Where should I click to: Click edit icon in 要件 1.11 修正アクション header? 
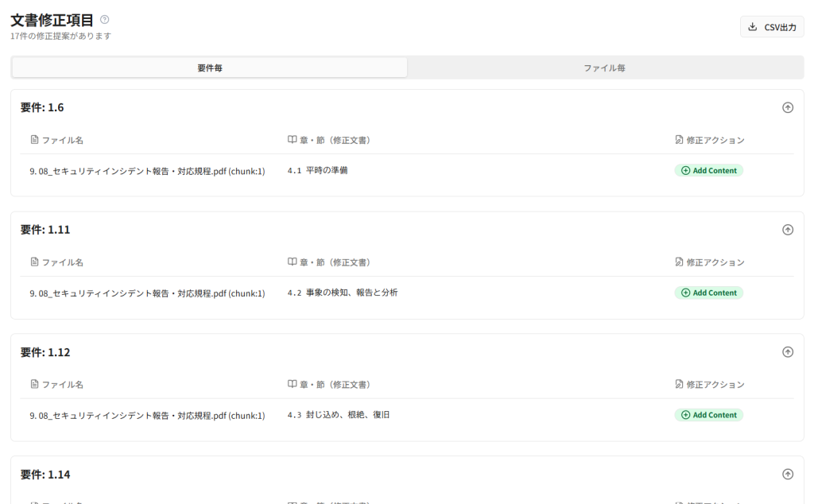[678, 262]
